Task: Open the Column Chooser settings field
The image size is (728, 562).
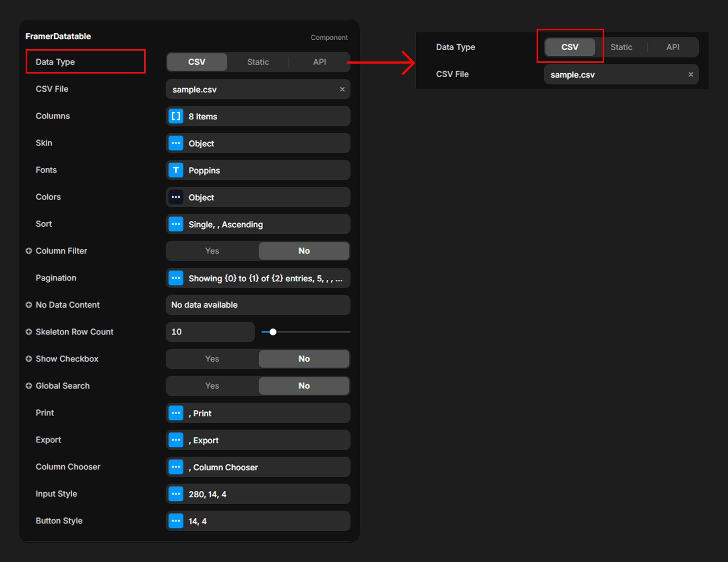Action: (x=258, y=467)
